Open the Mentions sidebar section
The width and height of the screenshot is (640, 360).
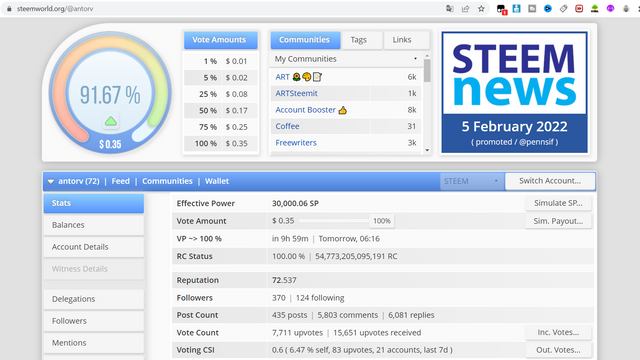click(x=93, y=343)
